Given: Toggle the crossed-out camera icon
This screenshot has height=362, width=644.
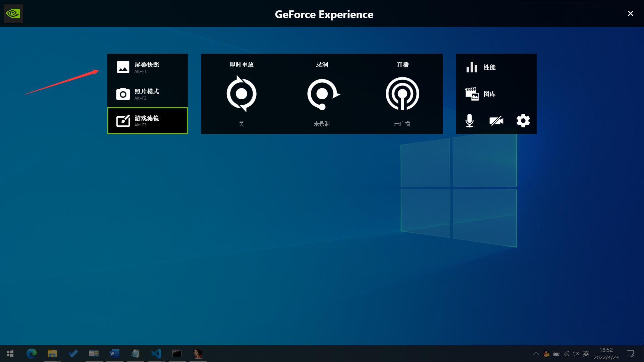Looking at the screenshot, I should pyautogui.click(x=496, y=121).
